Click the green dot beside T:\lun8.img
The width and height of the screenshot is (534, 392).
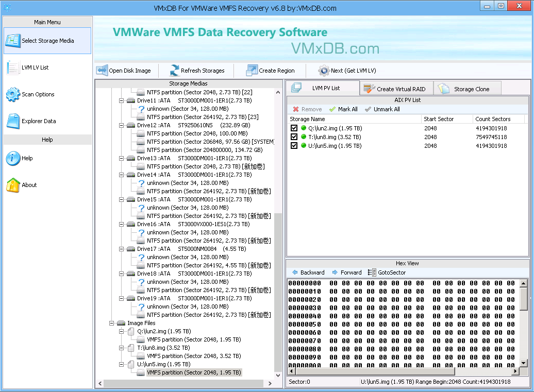coord(304,137)
